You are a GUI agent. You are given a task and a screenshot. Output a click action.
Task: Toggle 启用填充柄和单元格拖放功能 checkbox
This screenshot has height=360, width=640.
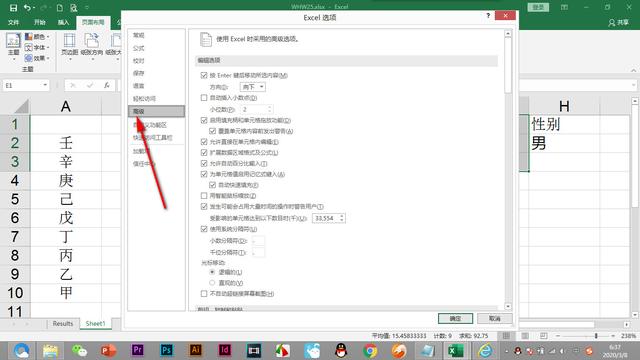point(204,120)
